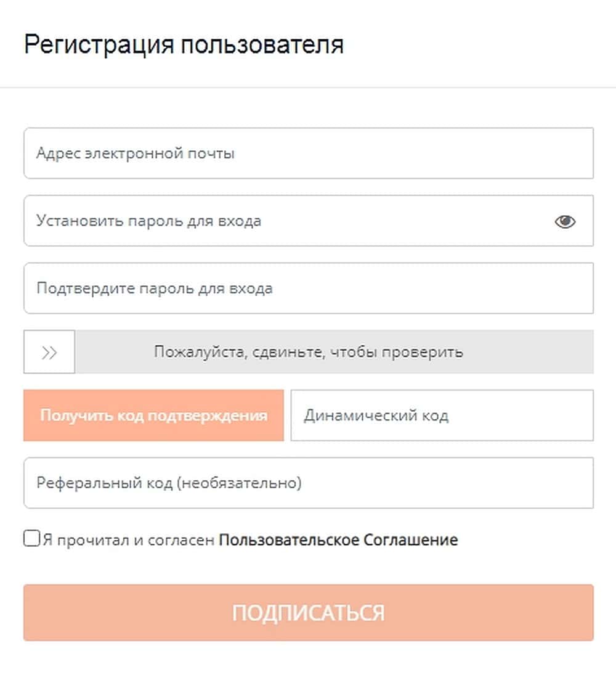Accept terms by ticking the agreement box
616x688 pixels.
[31, 539]
